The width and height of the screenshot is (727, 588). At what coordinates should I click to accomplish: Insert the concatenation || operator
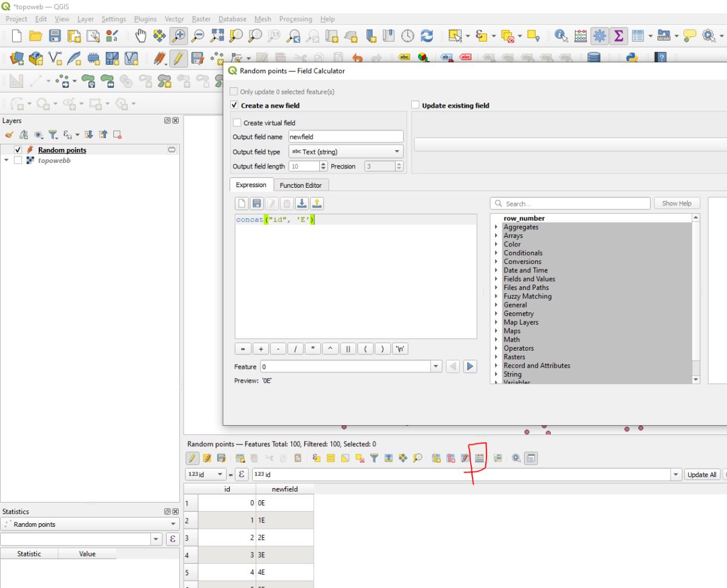[x=348, y=349]
